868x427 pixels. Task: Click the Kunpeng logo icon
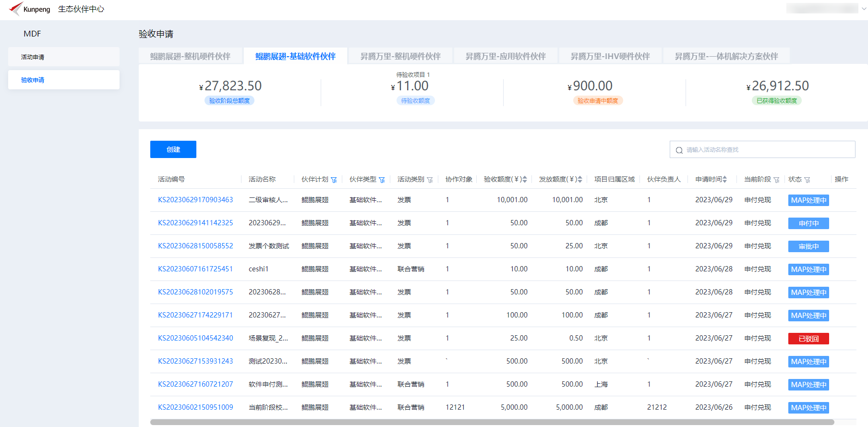pyautogui.click(x=15, y=9)
